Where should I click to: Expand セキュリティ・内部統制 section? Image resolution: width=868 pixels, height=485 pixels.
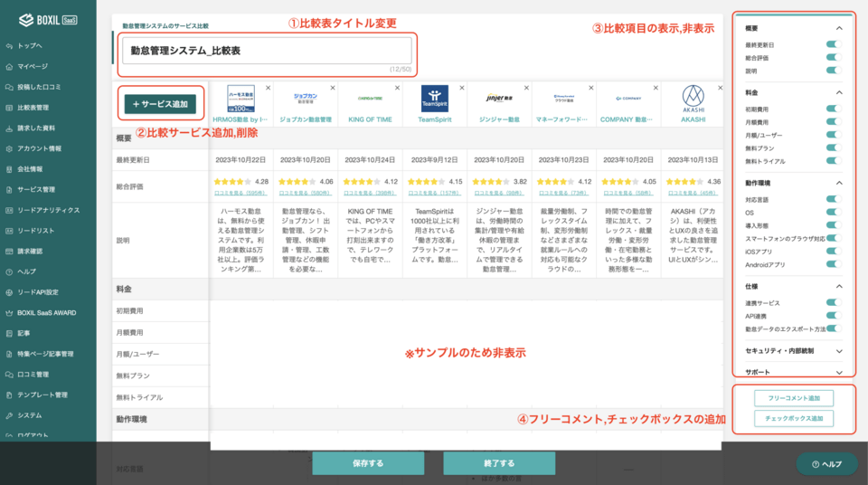pyautogui.click(x=839, y=349)
